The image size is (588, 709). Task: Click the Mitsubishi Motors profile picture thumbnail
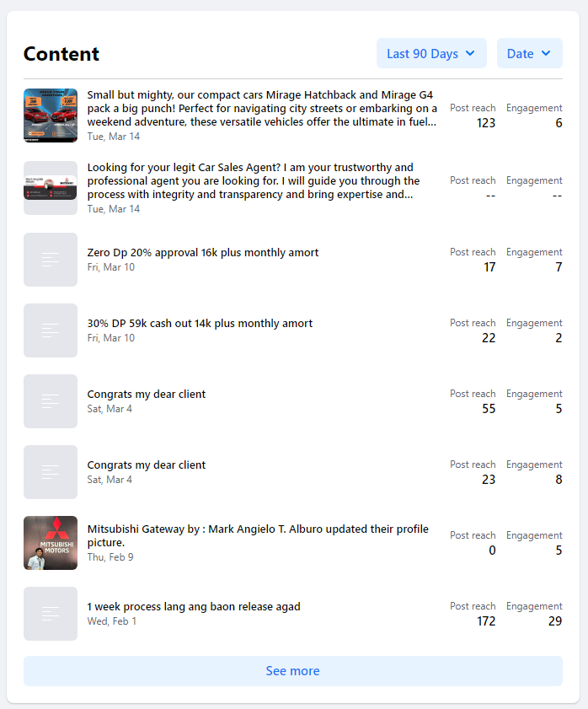click(51, 543)
